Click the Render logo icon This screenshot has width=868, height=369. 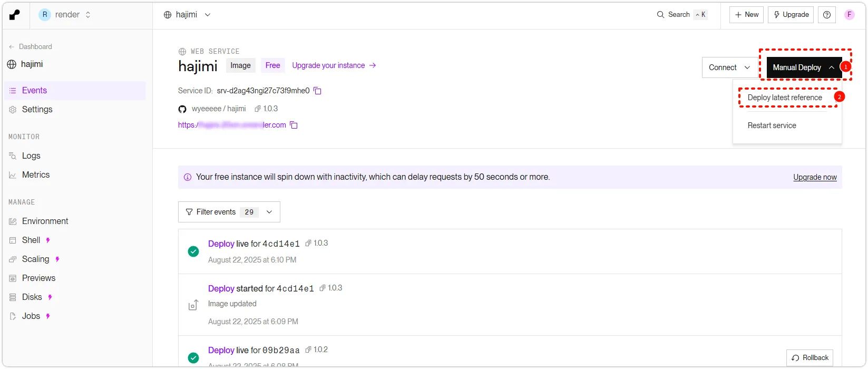pos(15,15)
